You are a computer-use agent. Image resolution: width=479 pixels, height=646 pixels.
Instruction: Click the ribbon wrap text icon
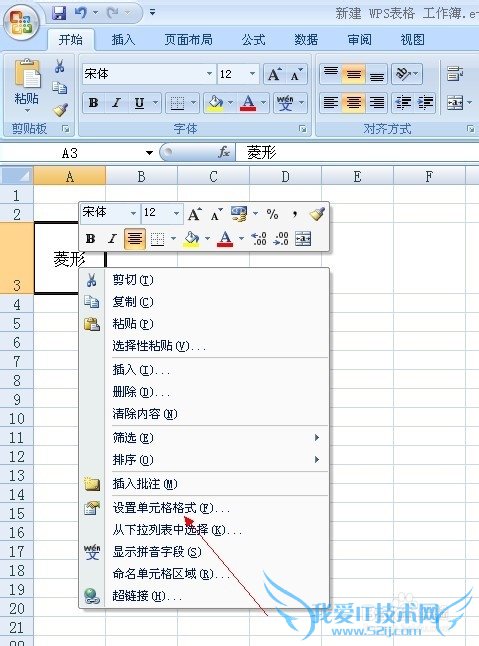(x=454, y=74)
